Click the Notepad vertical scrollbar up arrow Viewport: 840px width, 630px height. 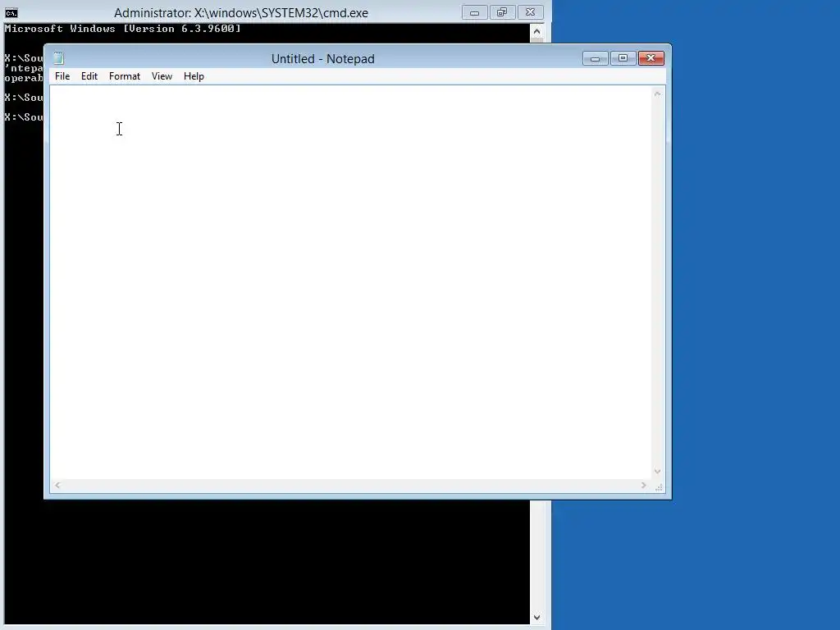(657, 94)
